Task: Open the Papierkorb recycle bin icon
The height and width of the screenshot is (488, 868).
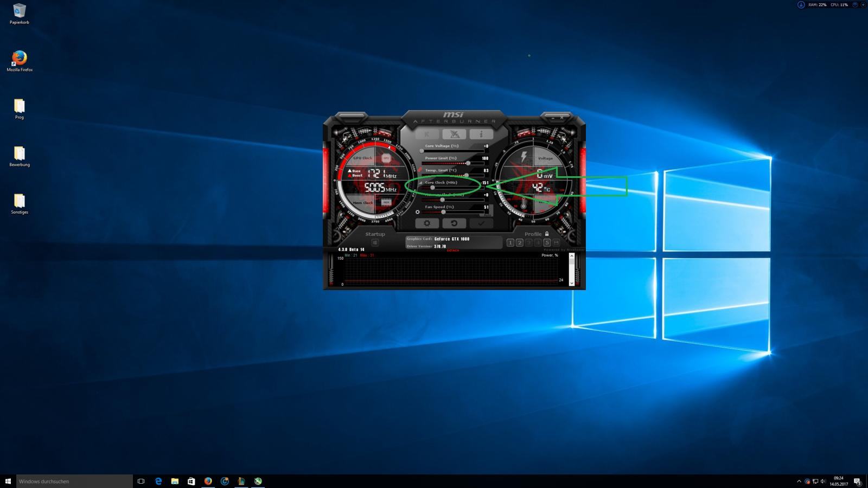Action: 20,14
